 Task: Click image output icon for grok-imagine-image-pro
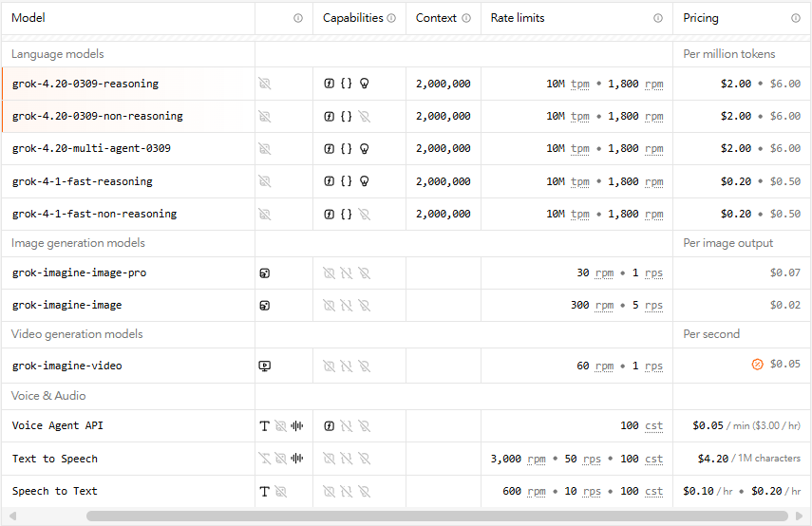tap(265, 273)
